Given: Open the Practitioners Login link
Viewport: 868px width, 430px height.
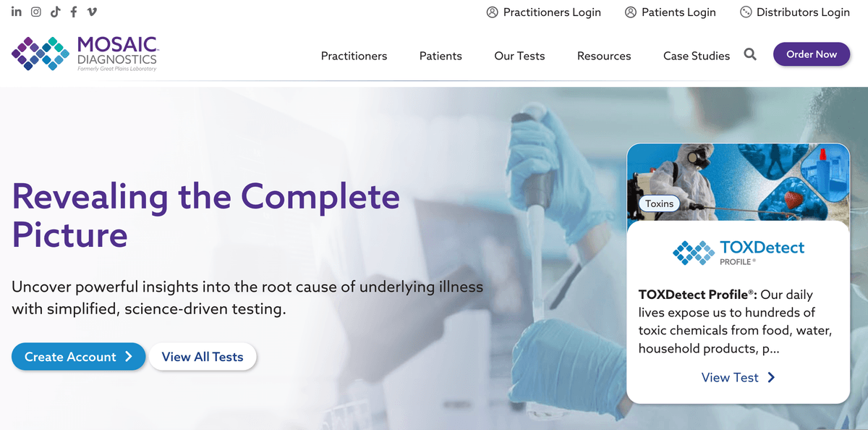Looking at the screenshot, I should coord(544,12).
